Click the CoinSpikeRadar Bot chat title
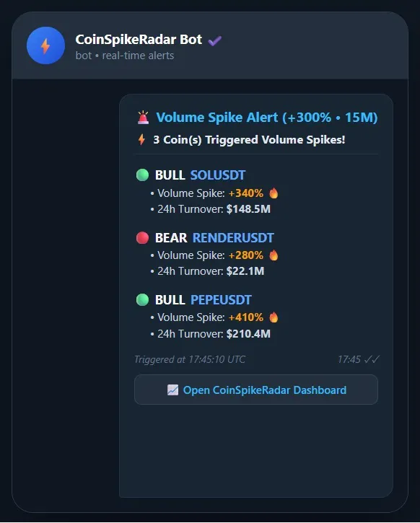 tap(139, 40)
